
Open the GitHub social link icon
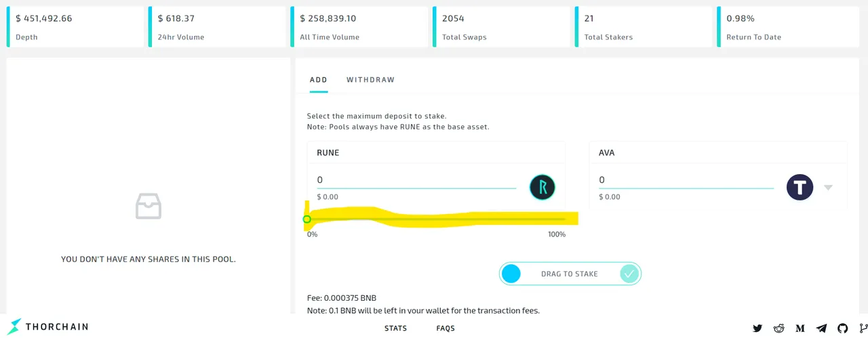(x=843, y=329)
